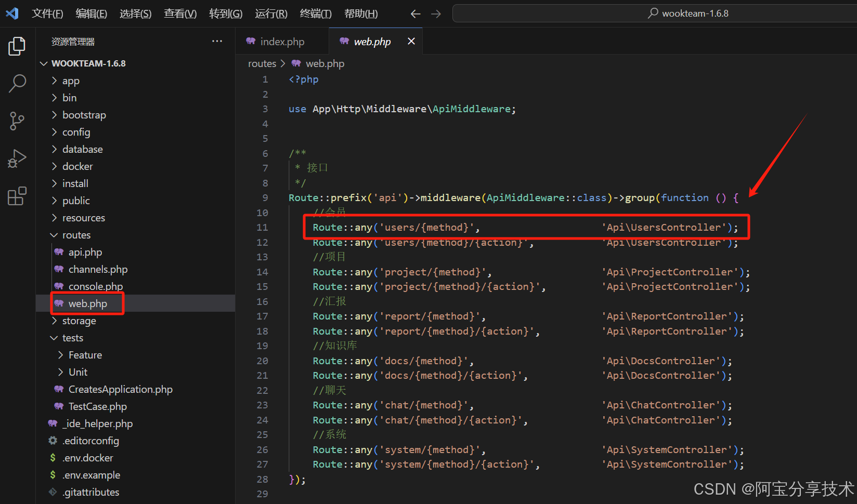Open .env.example file
The image size is (857, 504).
(135, 475)
